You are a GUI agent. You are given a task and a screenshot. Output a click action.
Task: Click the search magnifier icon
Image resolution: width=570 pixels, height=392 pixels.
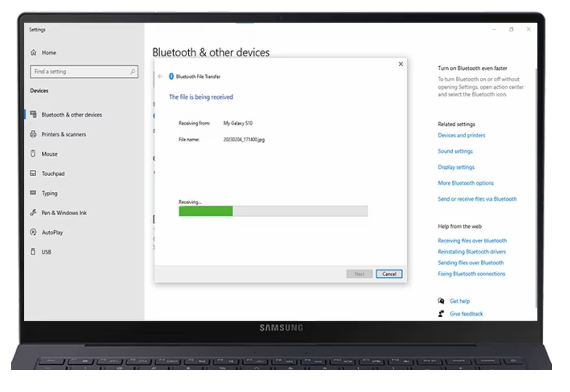(133, 72)
